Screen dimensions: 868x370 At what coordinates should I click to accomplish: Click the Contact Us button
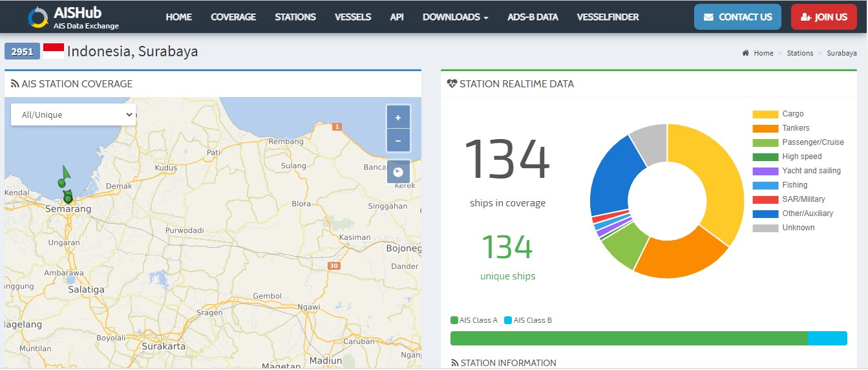coord(737,17)
